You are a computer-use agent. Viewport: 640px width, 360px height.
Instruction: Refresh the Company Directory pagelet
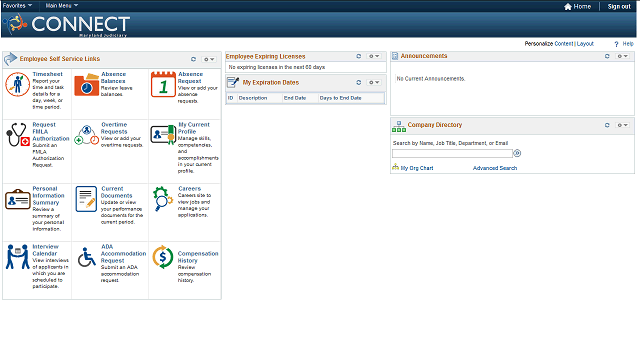pyautogui.click(x=607, y=125)
